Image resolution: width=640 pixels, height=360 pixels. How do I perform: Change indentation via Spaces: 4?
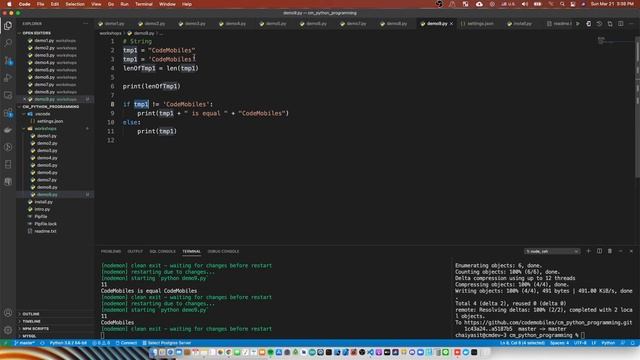pyautogui.click(x=559, y=343)
